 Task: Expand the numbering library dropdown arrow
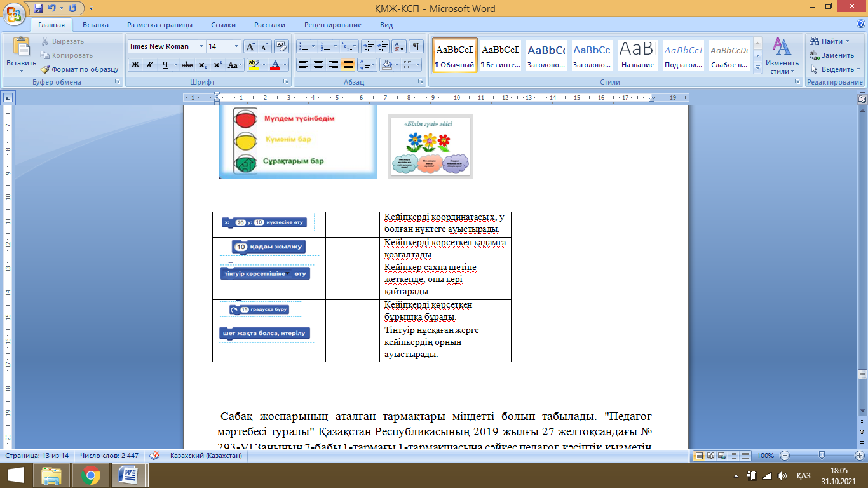[x=335, y=46]
